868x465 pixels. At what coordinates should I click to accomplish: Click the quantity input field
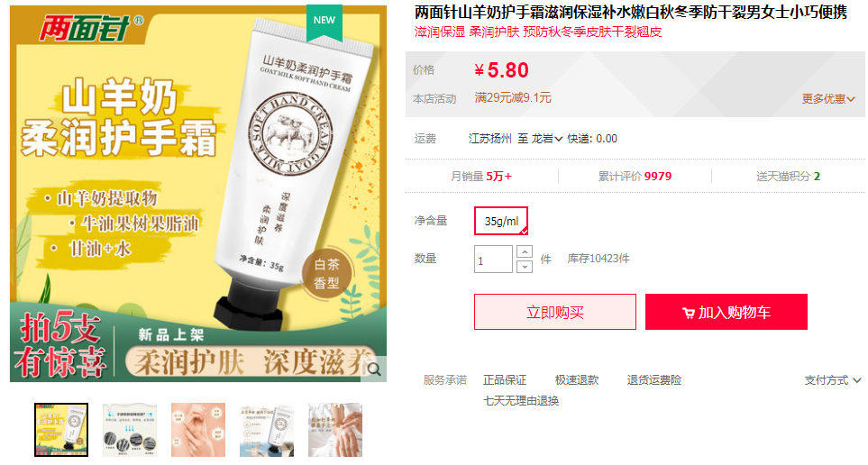tap(493, 259)
